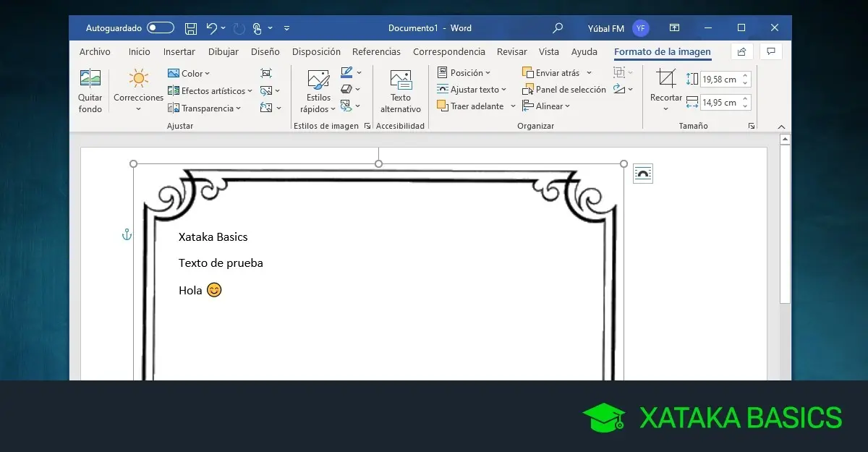Open Estilos de imagen dialog launcher
The height and width of the screenshot is (452, 868).
tap(367, 126)
